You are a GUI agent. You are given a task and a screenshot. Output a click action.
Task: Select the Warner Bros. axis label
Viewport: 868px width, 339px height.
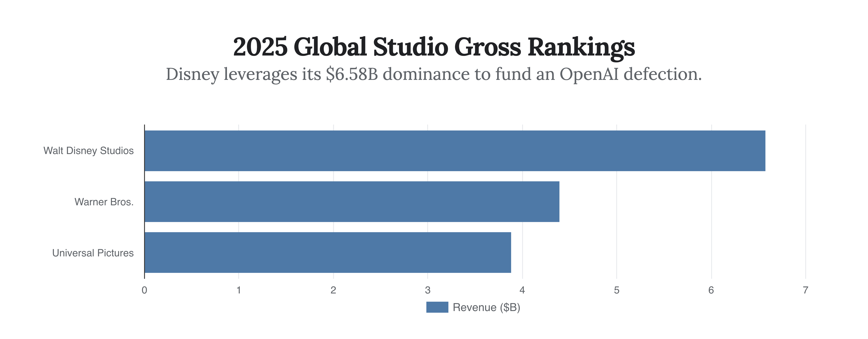[104, 202]
